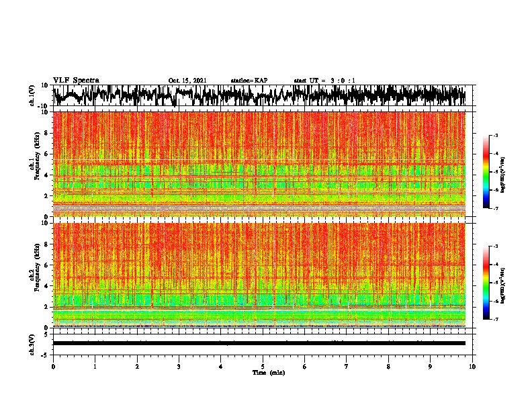Click time axis tick label "7"
The image size is (532, 411).
347,367
